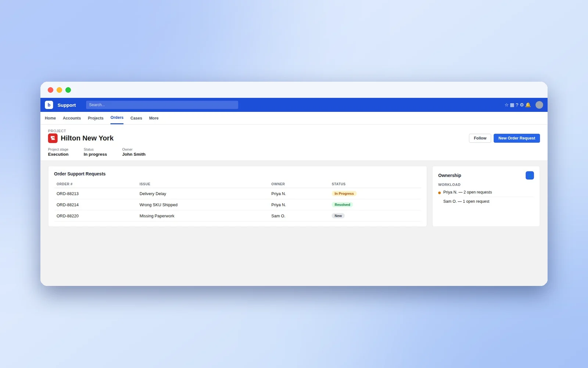This screenshot has height=368, width=588.
Task: Click the Order Support Requests heading
Action: click(x=80, y=174)
